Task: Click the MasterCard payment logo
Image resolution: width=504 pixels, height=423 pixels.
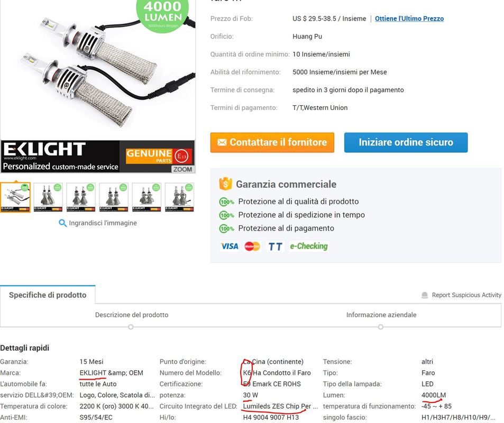Action: pos(252,246)
